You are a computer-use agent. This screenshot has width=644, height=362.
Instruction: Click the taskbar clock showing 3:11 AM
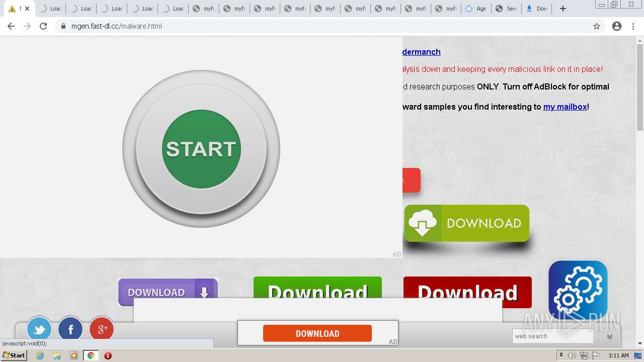coord(618,355)
